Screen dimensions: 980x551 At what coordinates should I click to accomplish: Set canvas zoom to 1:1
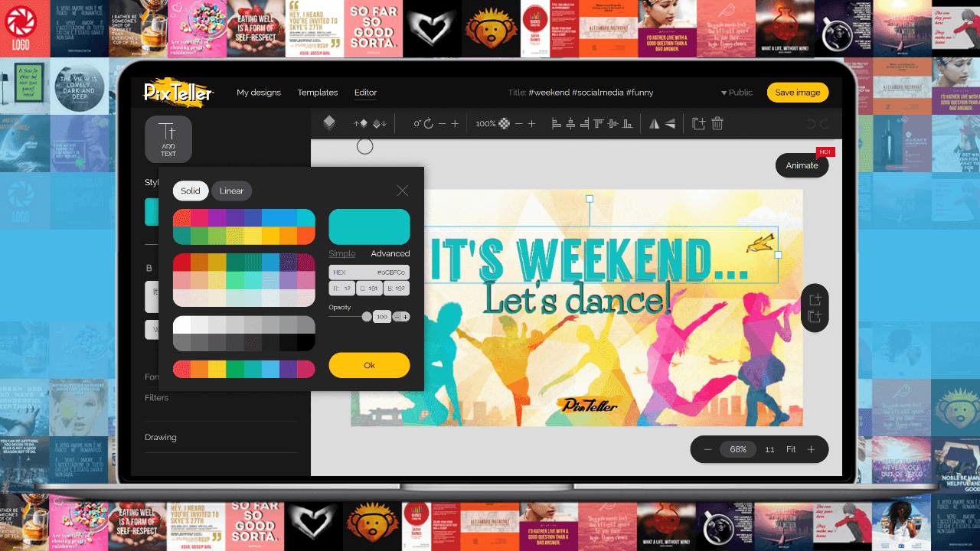pyautogui.click(x=769, y=449)
